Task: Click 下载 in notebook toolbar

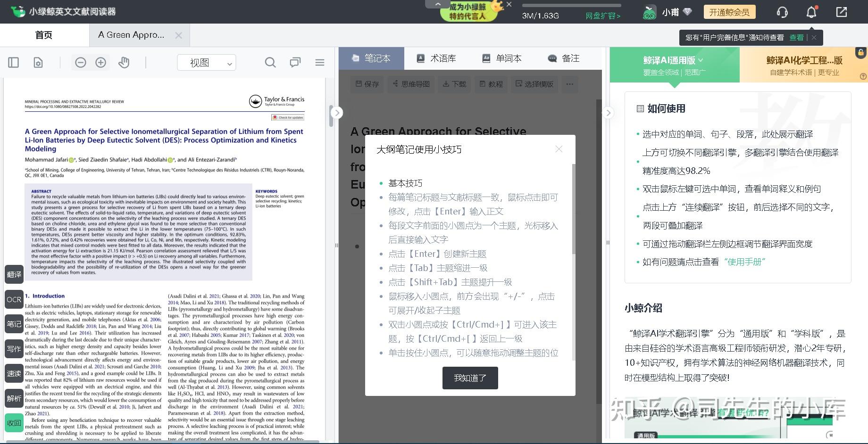Action: click(454, 84)
